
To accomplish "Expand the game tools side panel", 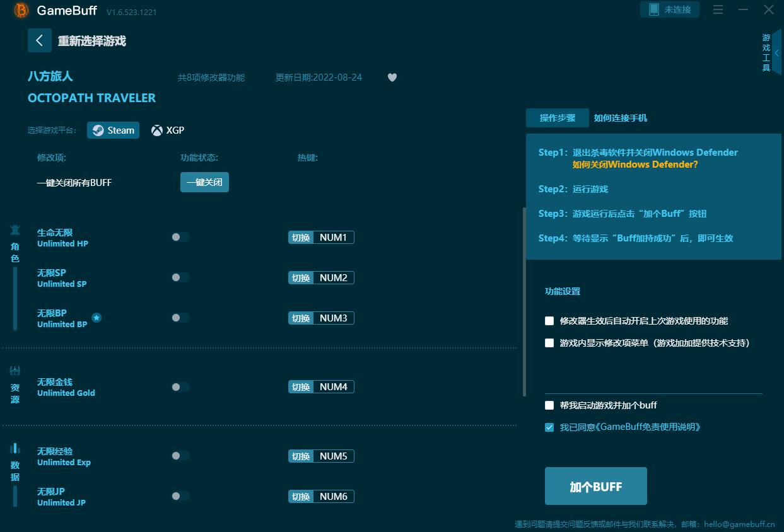I will tap(776, 53).
